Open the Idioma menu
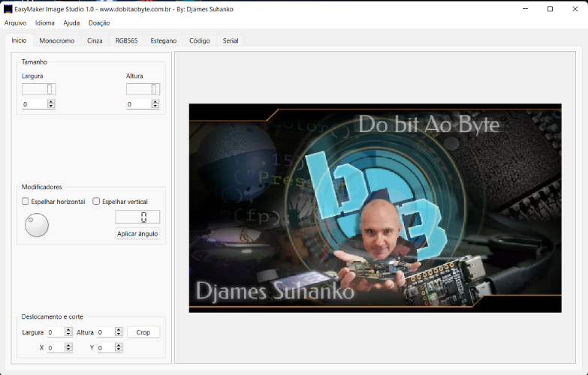This screenshot has height=375, width=588. click(44, 22)
